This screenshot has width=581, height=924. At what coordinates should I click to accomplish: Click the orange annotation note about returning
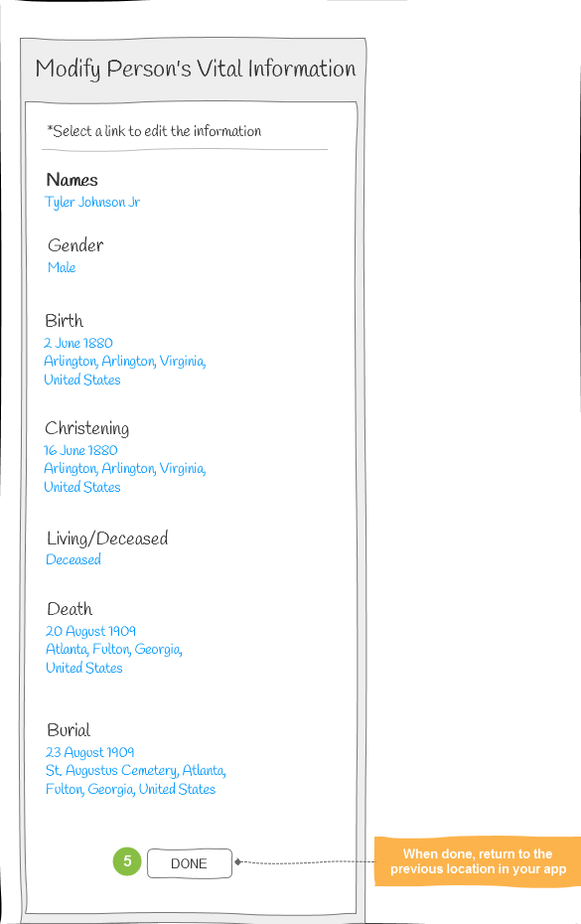[478, 861]
